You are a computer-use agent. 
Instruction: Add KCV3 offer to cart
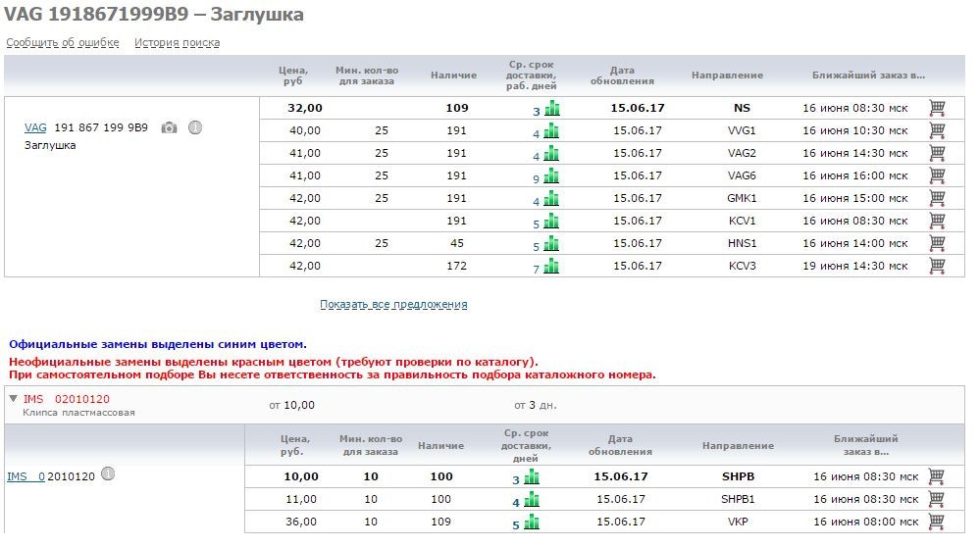click(936, 266)
